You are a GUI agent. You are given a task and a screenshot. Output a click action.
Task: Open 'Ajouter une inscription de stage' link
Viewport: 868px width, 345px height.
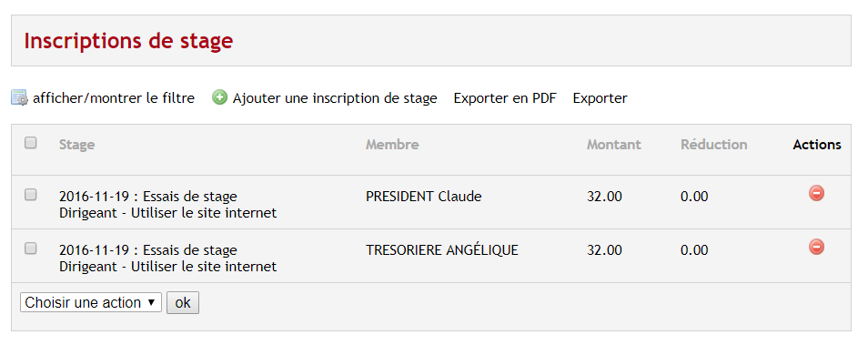coord(335,98)
